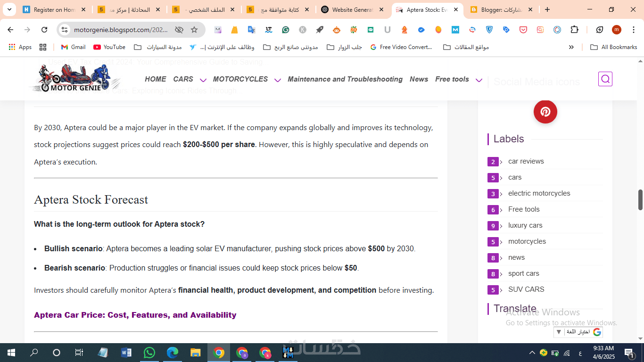Open the electric motorcycles label
Screen dimensions: 644x362
[x=539, y=193]
